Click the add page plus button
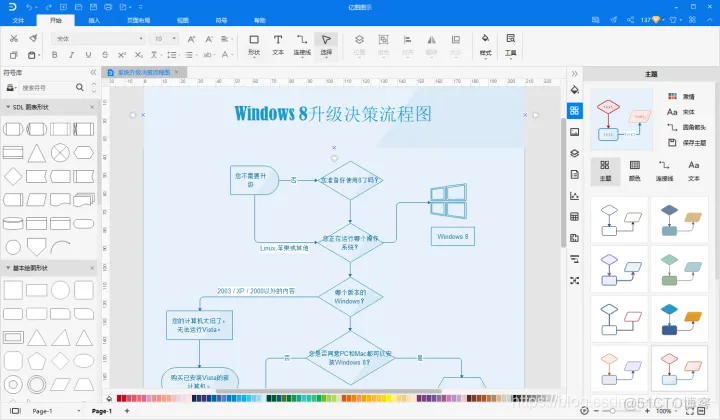 [x=127, y=411]
